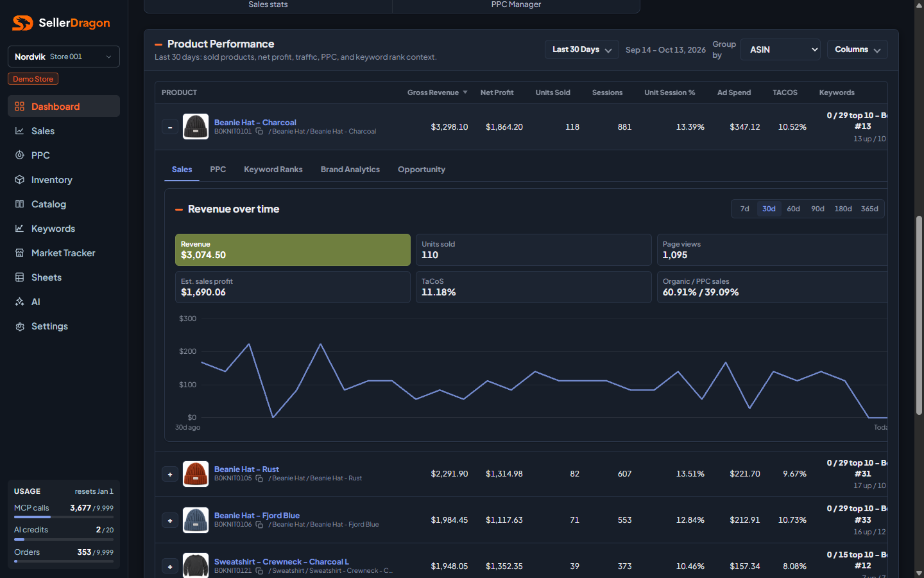Open the Last 30 Days range dropdown
Image resolution: width=924 pixels, height=578 pixels.
click(x=581, y=49)
